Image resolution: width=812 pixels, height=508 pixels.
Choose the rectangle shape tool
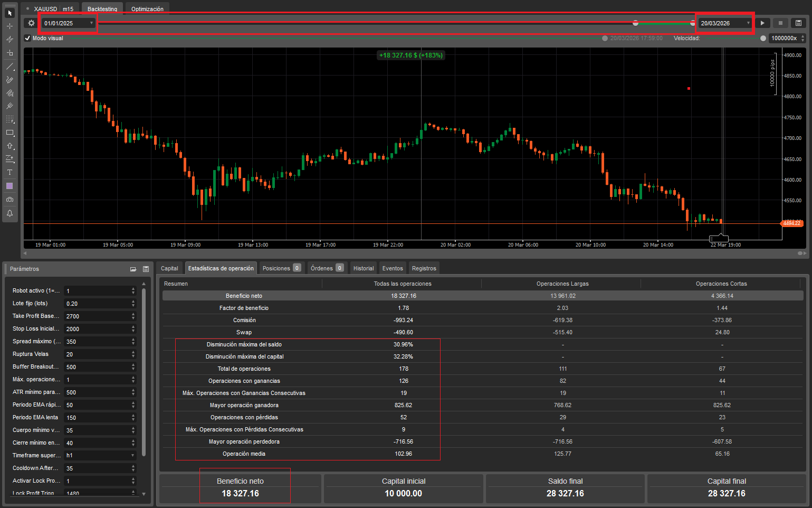click(x=9, y=133)
